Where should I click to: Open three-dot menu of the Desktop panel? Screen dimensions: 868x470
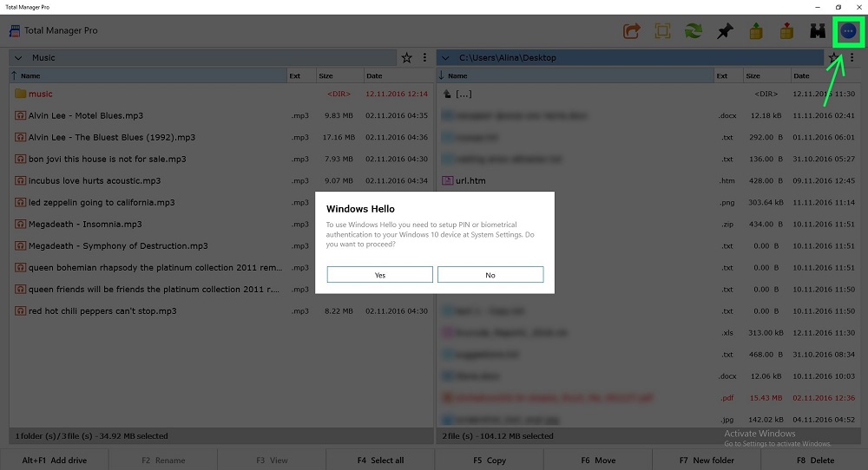(852, 57)
